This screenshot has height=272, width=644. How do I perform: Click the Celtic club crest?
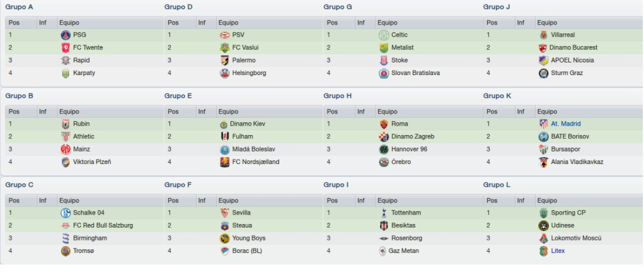384,35
